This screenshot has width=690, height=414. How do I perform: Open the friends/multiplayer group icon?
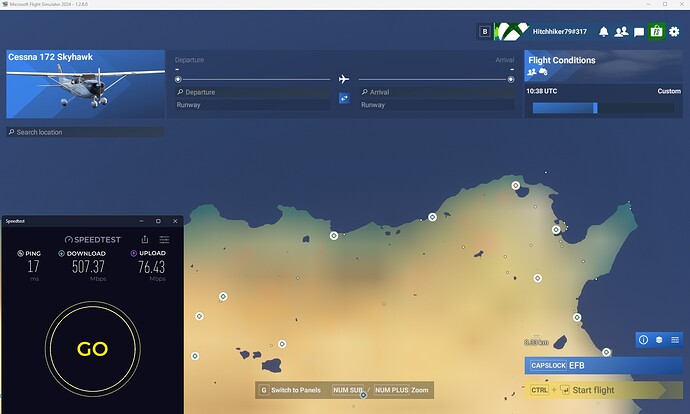621,32
